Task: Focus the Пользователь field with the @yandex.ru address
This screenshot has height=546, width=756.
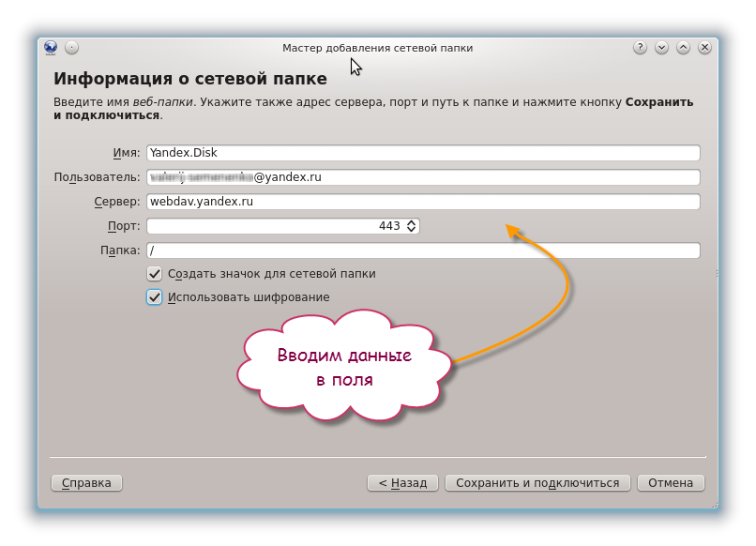Action: click(423, 177)
